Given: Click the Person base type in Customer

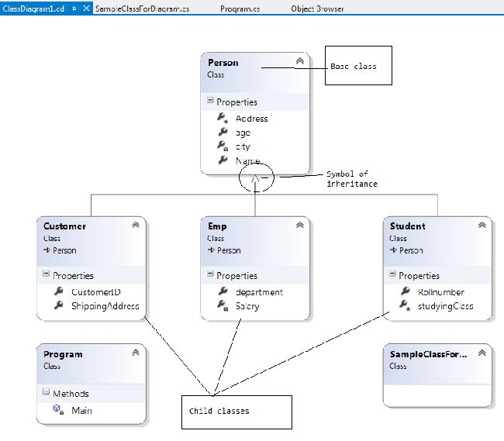Looking at the screenshot, I should 64,250.
